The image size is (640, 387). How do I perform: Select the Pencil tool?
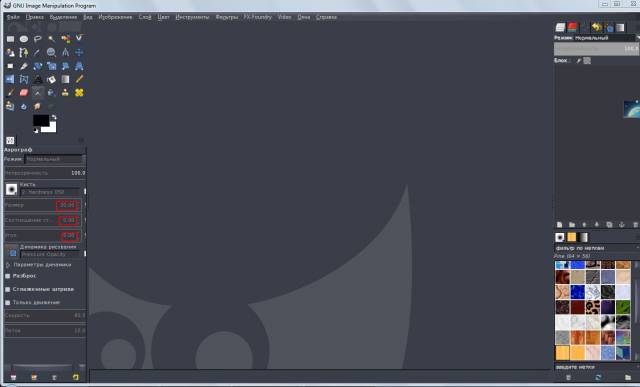click(x=79, y=79)
